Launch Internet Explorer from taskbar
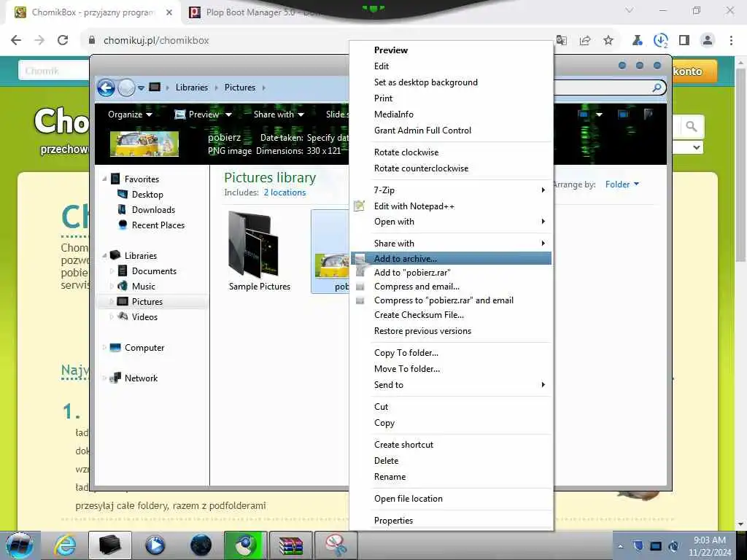This screenshot has height=560, width=747. tap(65, 545)
